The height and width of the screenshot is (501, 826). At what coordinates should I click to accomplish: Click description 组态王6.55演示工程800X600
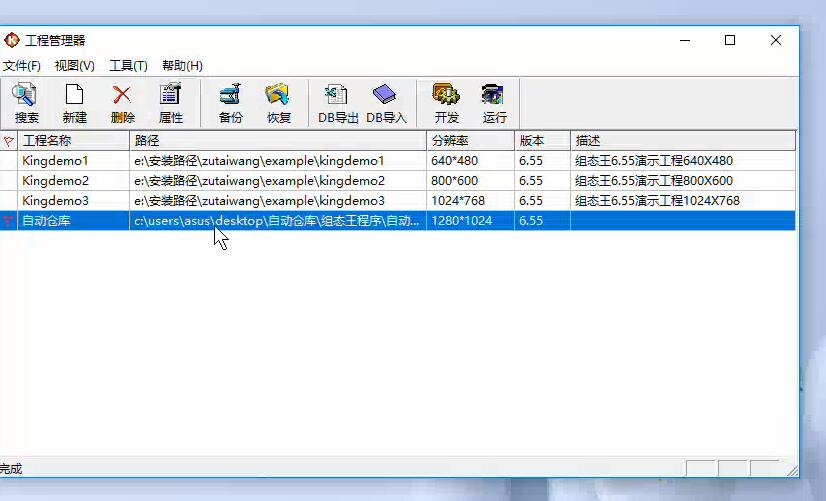tap(654, 181)
